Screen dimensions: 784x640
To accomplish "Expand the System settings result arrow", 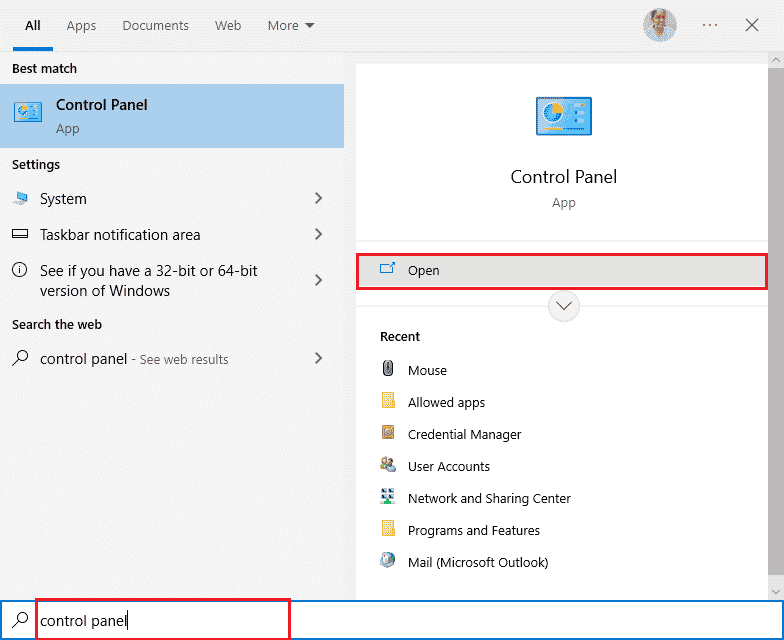I will 319,199.
